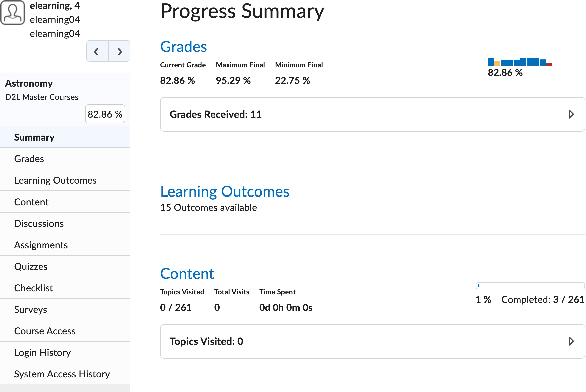Select Summary in the sidebar

(34, 137)
